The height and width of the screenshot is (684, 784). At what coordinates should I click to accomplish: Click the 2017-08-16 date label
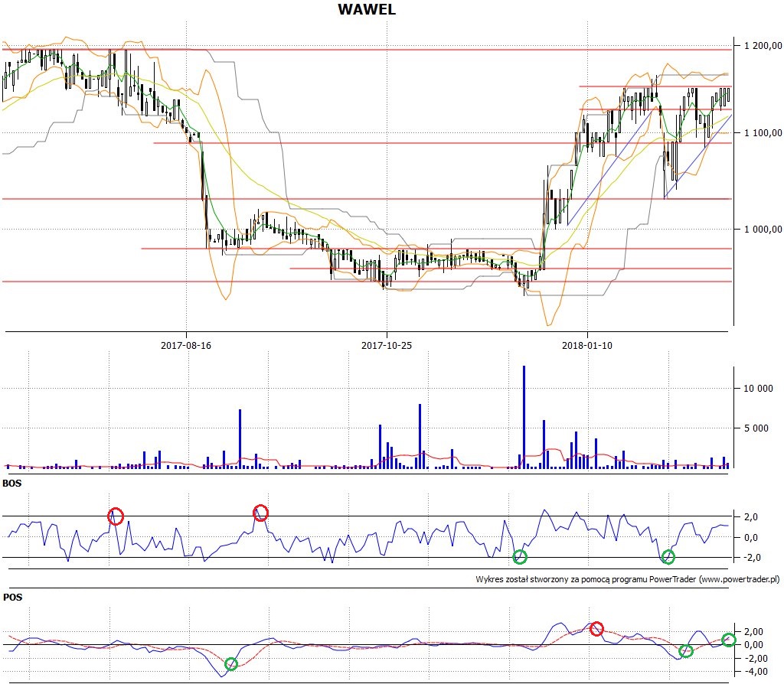pyautogui.click(x=186, y=345)
